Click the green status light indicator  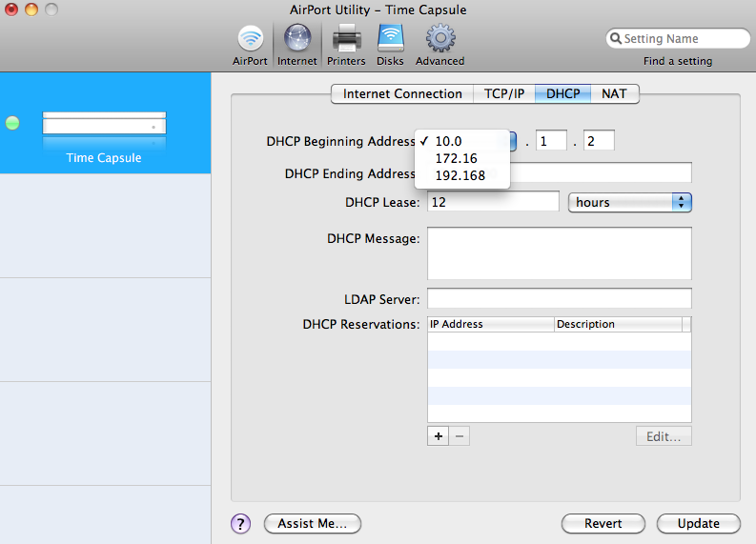point(12,123)
